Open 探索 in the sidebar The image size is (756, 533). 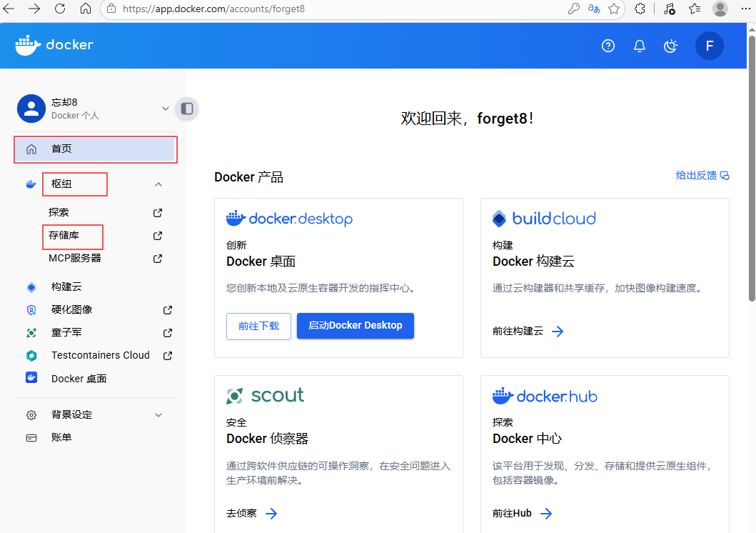point(59,212)
